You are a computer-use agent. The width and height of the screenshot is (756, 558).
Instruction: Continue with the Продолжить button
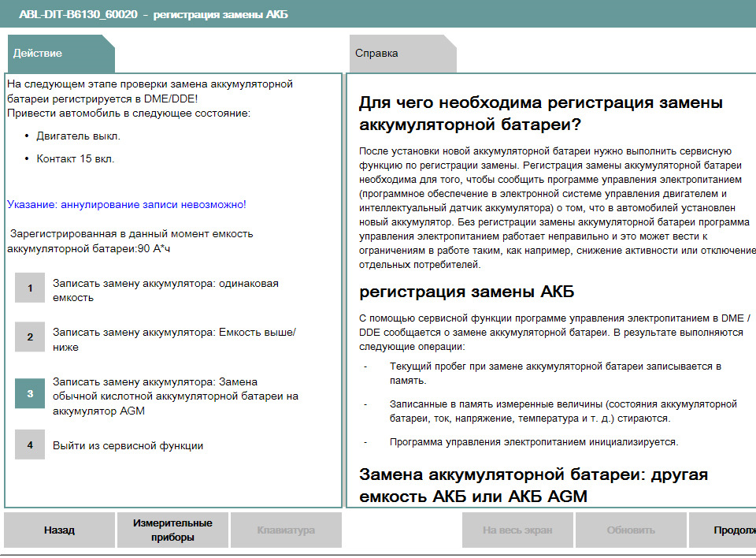722,530
